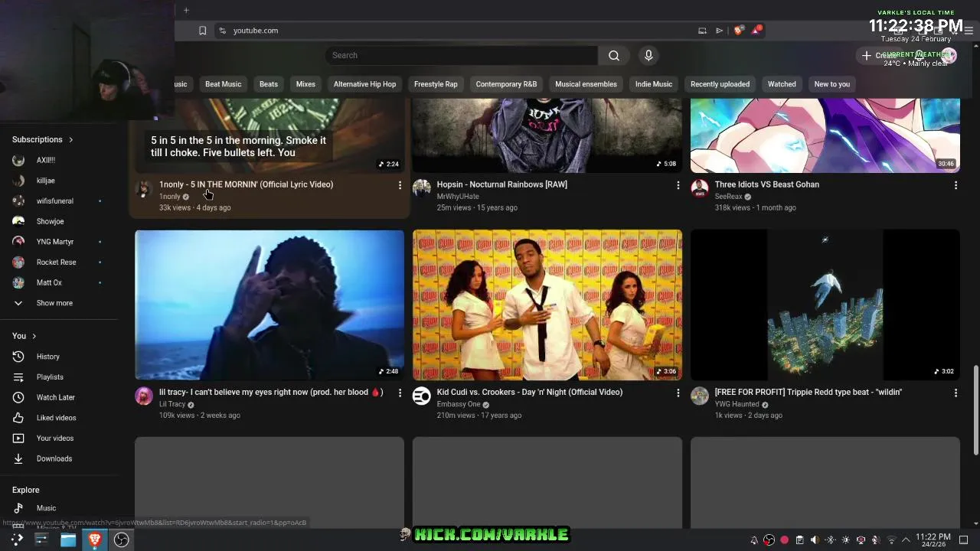Select the Musical ensembles chip
Viewport: 980px width, 551px height.
pos(586,84)
